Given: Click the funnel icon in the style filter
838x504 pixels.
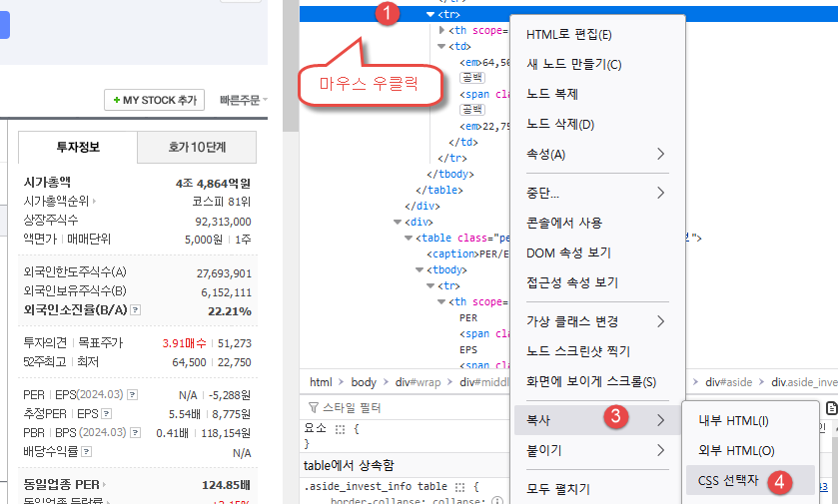Looking at the screenshot, I should tap(314, 408).
